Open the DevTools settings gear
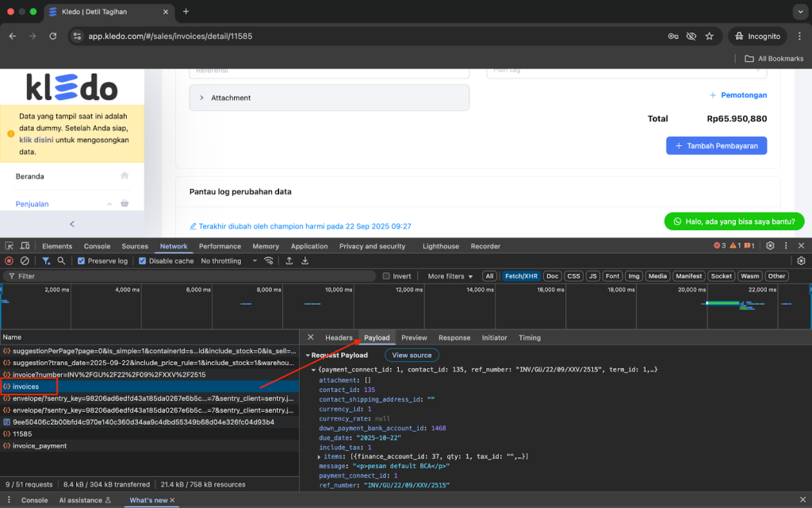 (770, 246)
